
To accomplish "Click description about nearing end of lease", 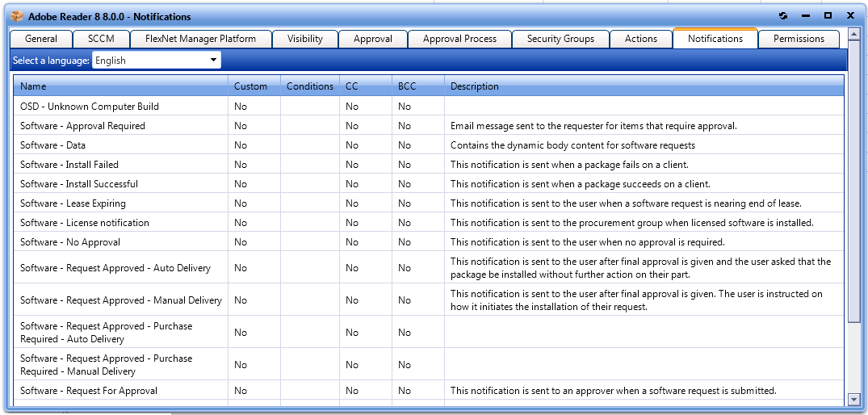I will click(626, 203).
